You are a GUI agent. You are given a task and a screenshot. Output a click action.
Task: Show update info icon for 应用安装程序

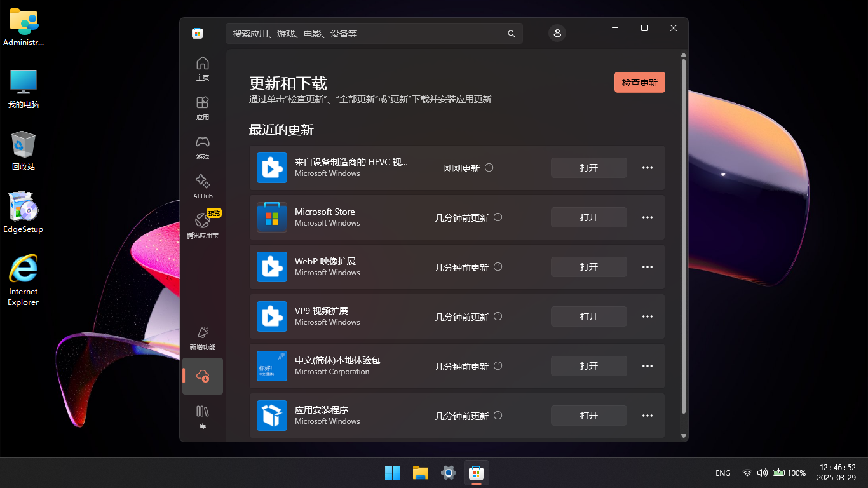coord(498,416)
